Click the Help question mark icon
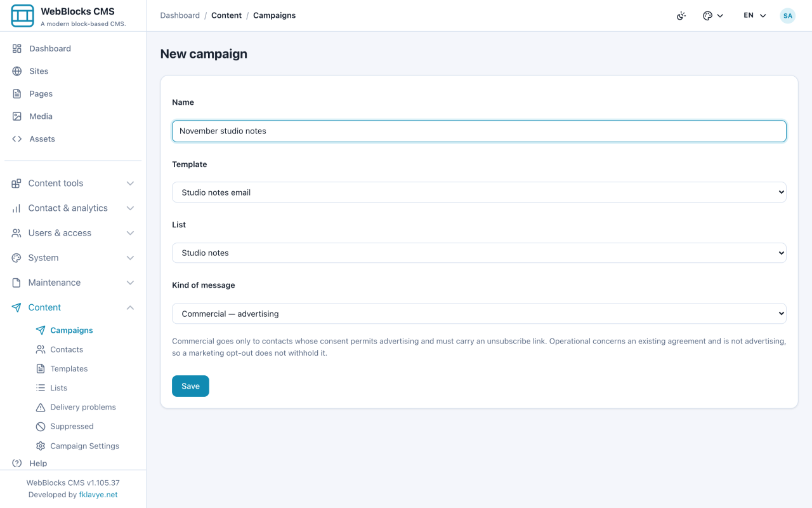812x508 pixels. 17,463
